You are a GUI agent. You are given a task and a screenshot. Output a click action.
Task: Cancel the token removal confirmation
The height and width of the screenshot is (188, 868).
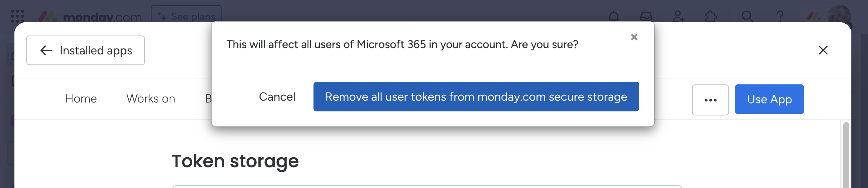pyautogui.click(x=277, y=97)
